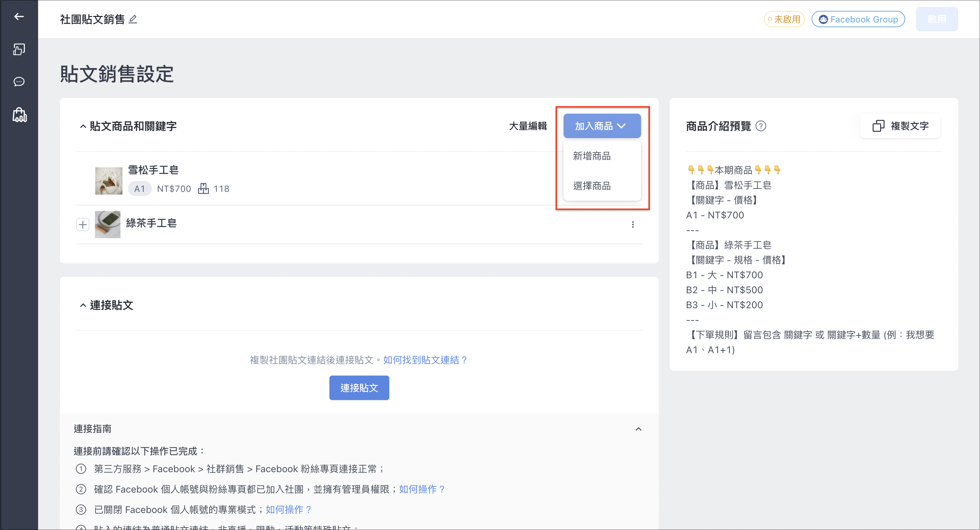Click the help icon beside 商品介紹預覽
Screen dimensions: 980x530
[761, 126]
